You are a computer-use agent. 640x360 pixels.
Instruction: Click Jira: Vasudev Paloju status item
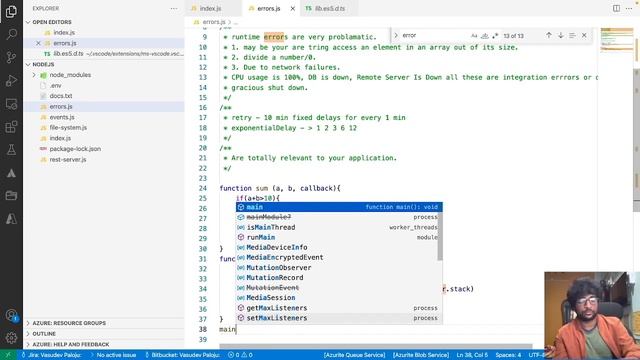point(51,355)
